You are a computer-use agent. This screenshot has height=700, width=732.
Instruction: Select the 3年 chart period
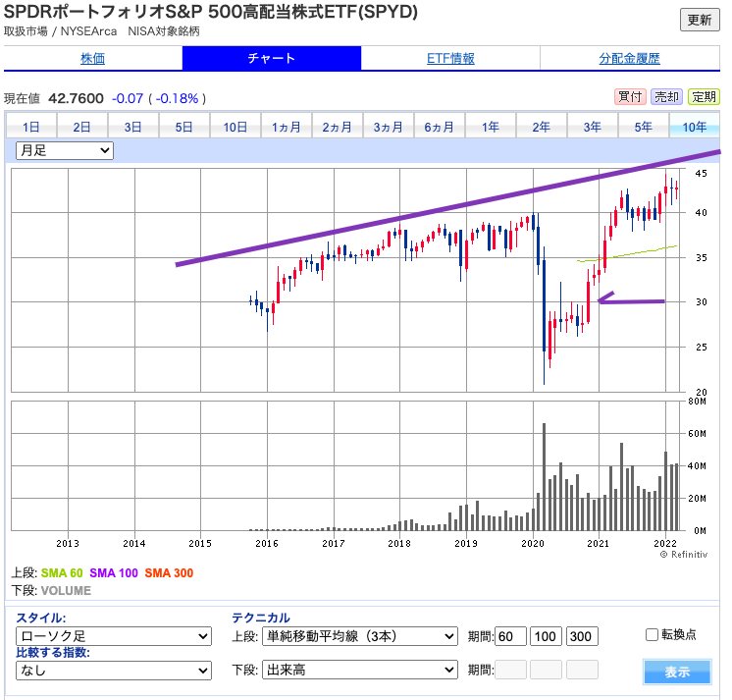coord(593,126)
